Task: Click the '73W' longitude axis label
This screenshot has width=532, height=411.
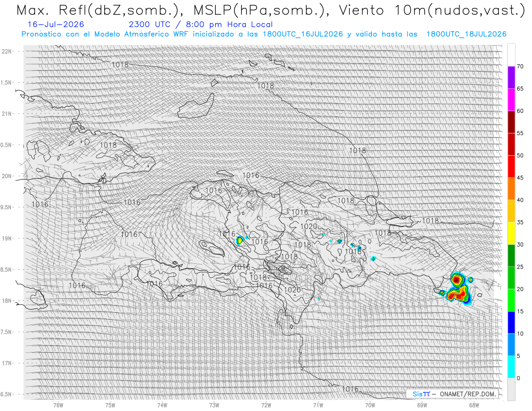Action: coord(214,405)
